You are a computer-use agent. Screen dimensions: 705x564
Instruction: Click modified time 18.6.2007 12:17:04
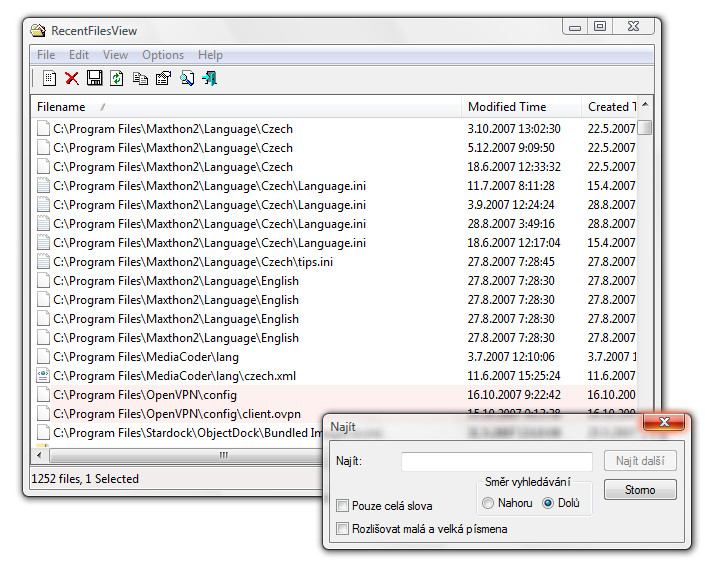tap(514, 243)
